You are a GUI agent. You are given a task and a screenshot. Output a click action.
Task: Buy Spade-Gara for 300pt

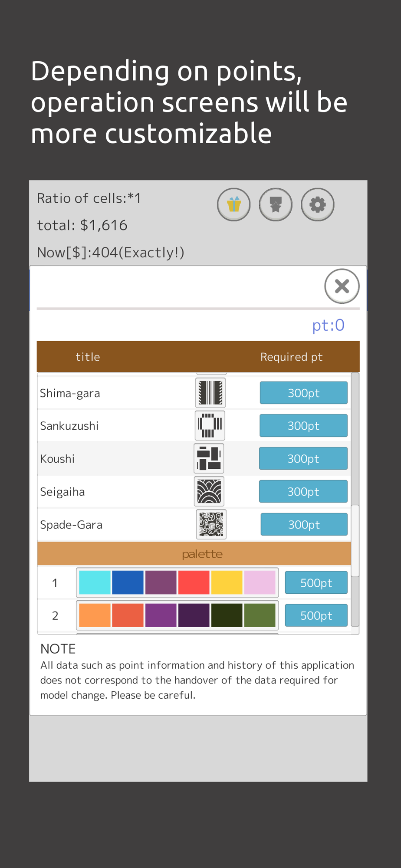tap(304, 524)
